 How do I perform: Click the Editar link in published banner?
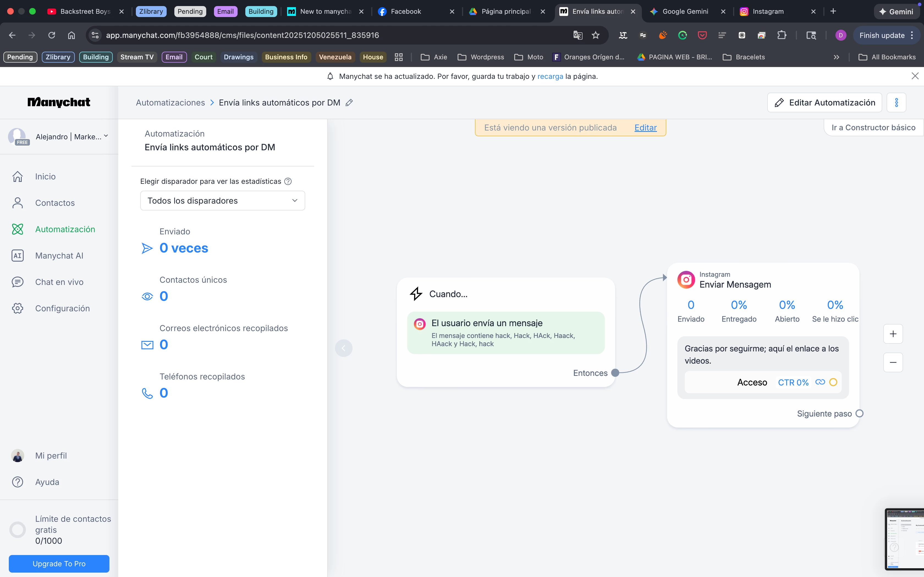tap(645, 128)
